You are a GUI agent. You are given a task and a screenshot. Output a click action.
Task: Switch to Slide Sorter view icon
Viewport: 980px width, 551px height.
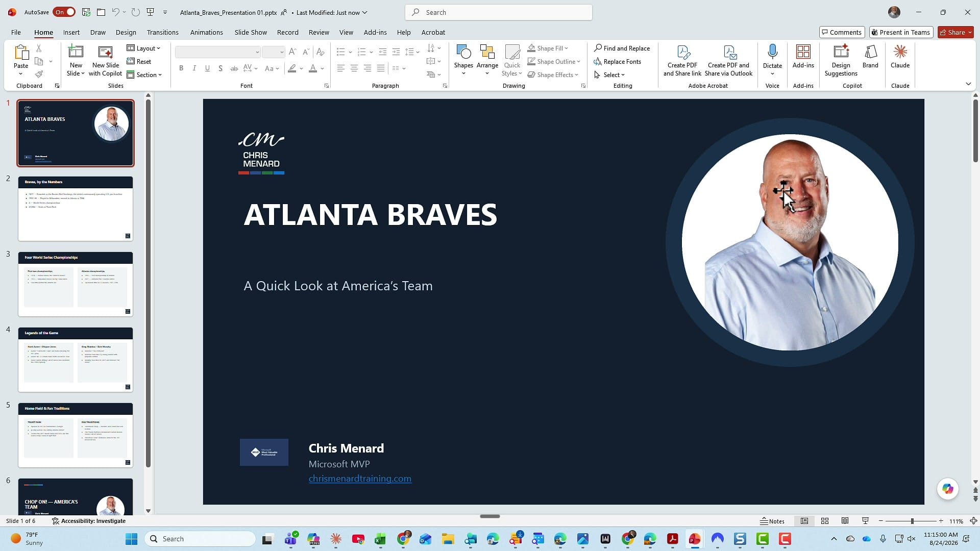(824, 521)
